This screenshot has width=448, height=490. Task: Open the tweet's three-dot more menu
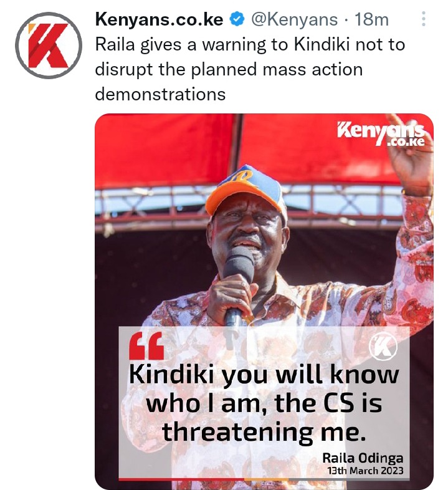[x=423, y=19]
